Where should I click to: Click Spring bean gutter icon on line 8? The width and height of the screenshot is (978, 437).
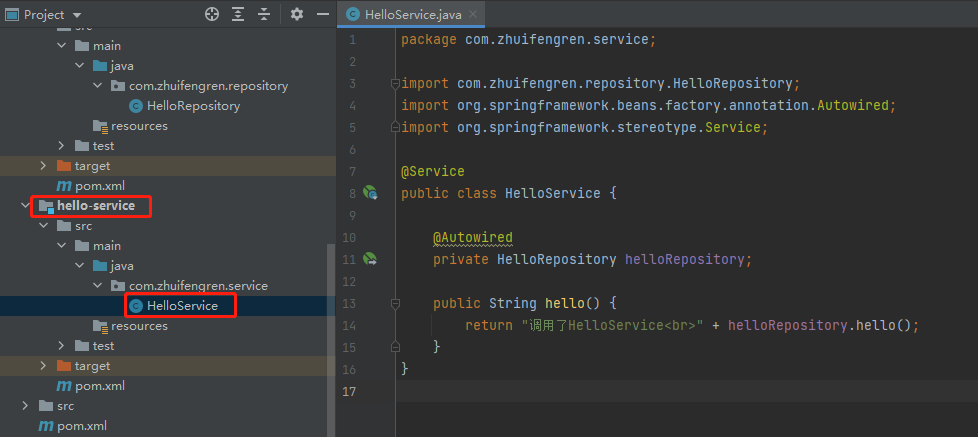pyautogui.click(x=369, y=193)
